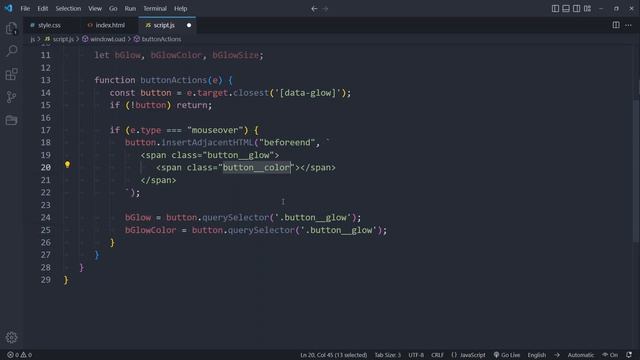The width and height of the screenshot is (640, 360).
Task: Click the unsaved dot on script.js tab
Action: pos(189,25)
